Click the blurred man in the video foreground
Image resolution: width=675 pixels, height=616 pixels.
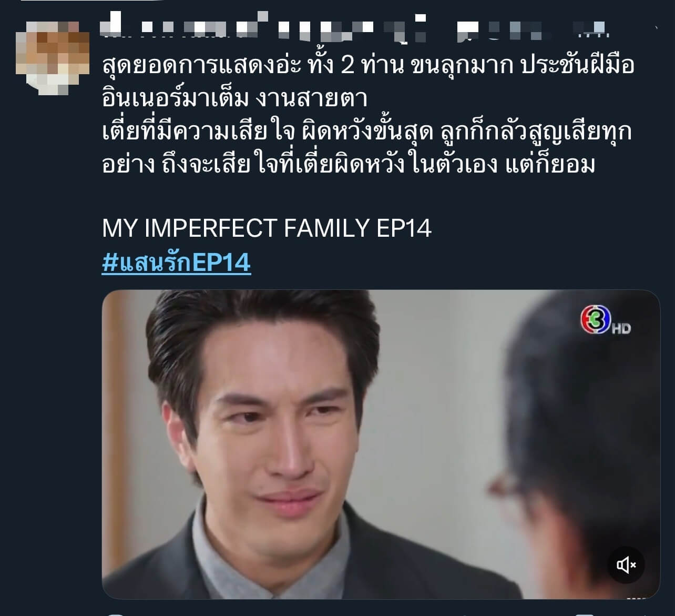[x=578, y=447]
